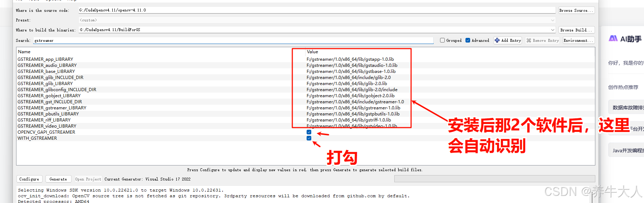
Task: Edit the source code path field
Action: [317, 10]
